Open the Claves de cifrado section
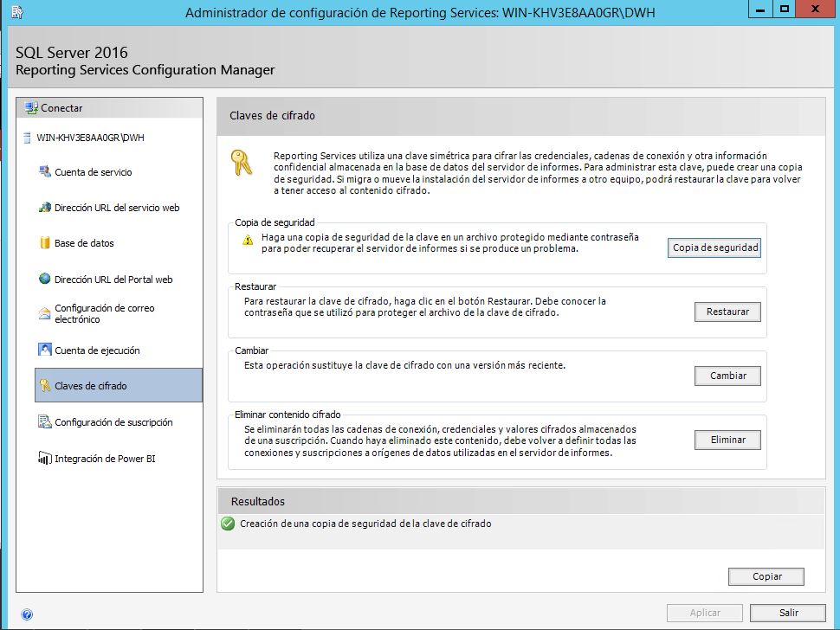Viewport: 840px width, 630px height. tap(90, 386)
